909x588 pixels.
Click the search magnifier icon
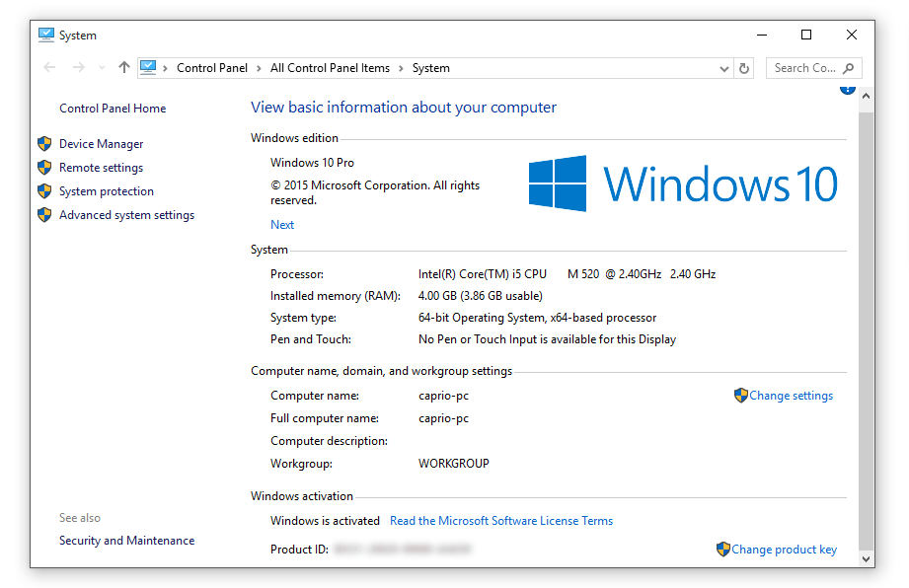(x=848, y=68)
